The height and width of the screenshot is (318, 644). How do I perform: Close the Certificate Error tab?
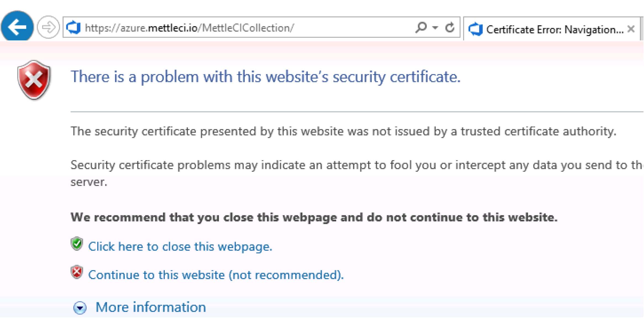pos(631,29)
